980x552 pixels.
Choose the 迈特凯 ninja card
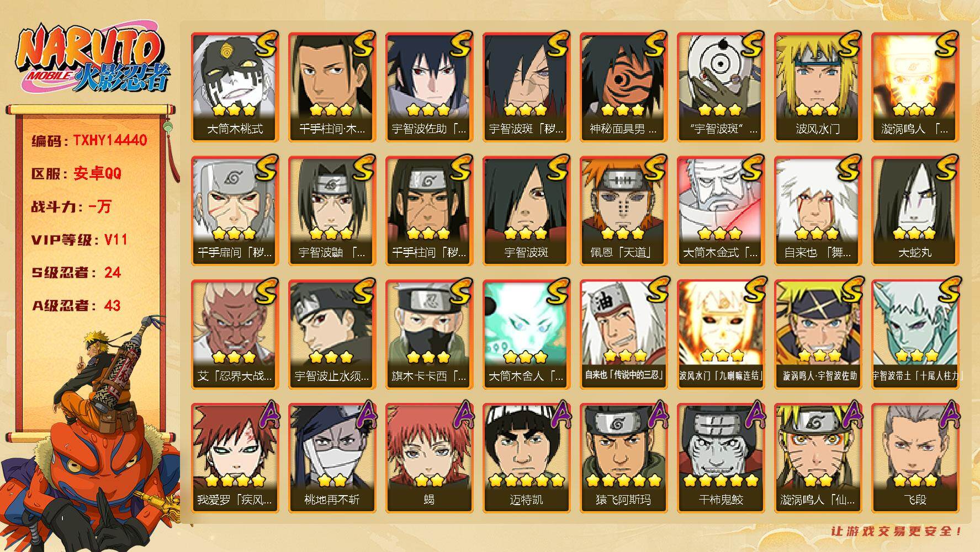(526, 458)
